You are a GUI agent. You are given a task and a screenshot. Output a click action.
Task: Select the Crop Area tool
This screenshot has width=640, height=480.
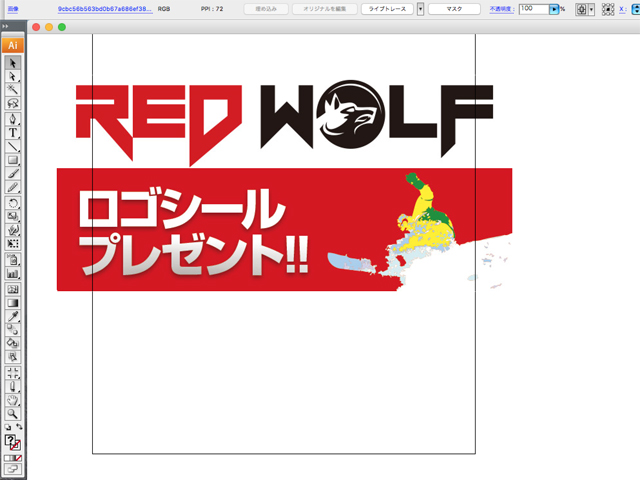pyautogui.click(x=13, y=373)
